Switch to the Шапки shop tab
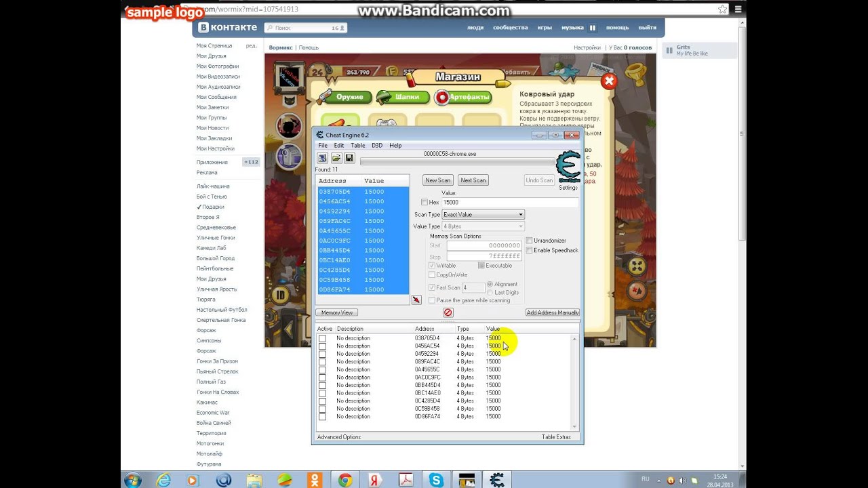 click(x=403, y=97)
